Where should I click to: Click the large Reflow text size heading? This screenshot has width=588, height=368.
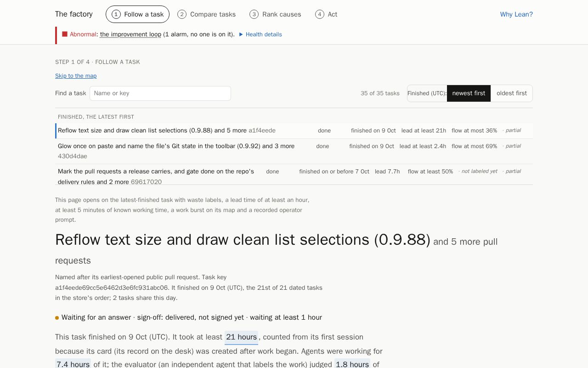click(x=243, y=240)
